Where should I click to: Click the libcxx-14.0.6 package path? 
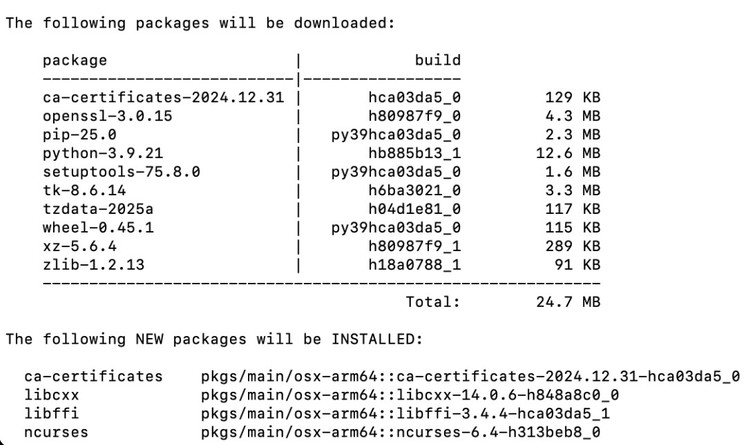[x=410, y=395]
